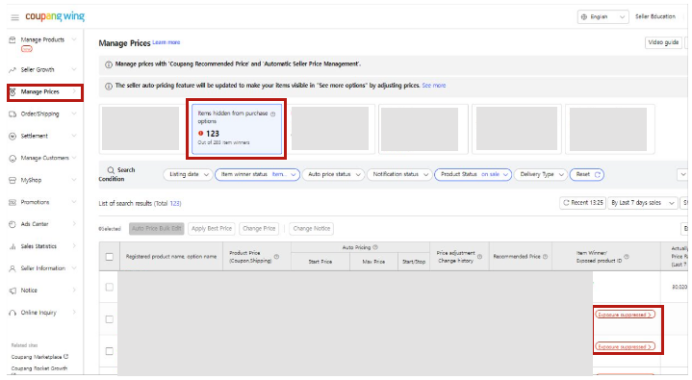Open the Auto price status filter

pyautogui.click(x=334, y=175)
